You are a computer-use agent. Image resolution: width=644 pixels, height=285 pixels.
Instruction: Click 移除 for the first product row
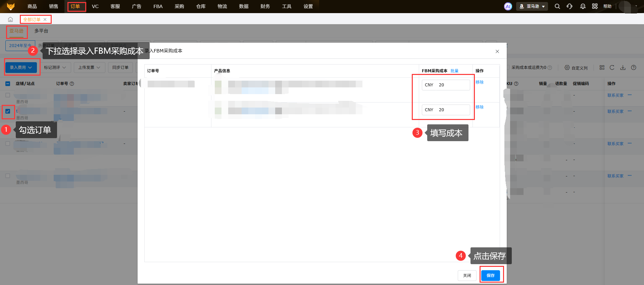(480, 82)
